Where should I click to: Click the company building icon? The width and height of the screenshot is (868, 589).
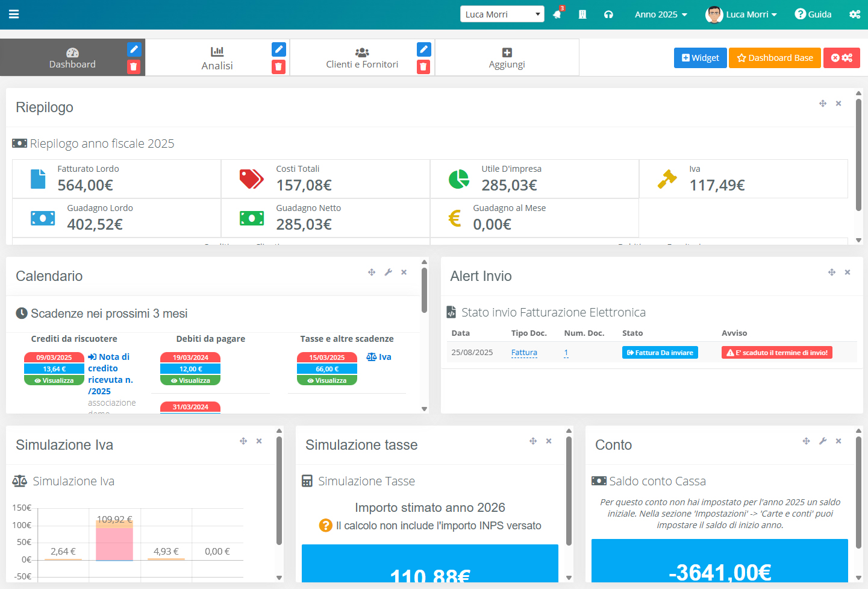582,14
